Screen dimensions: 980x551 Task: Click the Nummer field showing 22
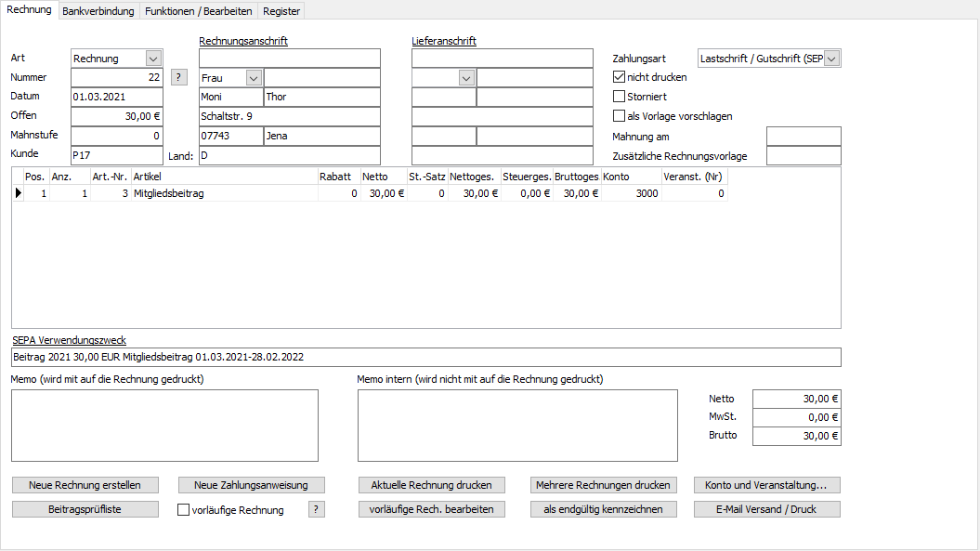coord(117,77)
